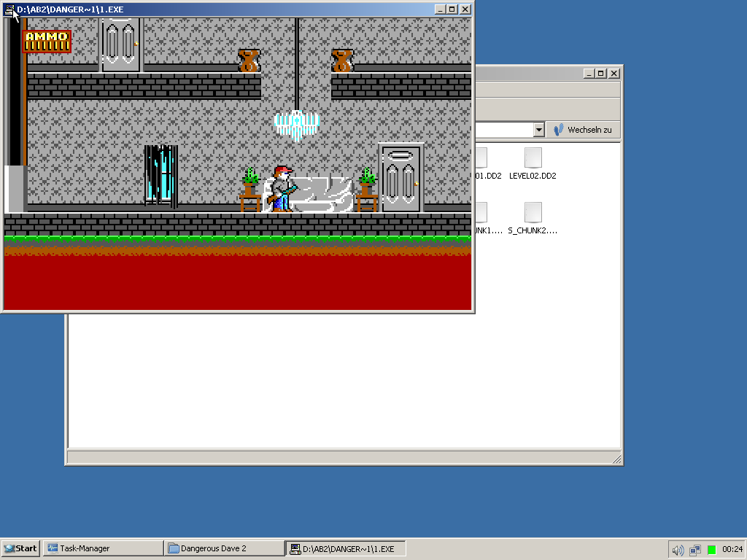747x560 pixels.
Task: Click the Explorer window resize grip
Action: 617,459
